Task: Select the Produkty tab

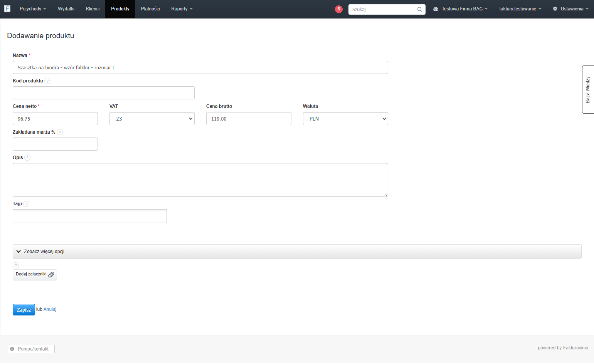Action: 120,9
